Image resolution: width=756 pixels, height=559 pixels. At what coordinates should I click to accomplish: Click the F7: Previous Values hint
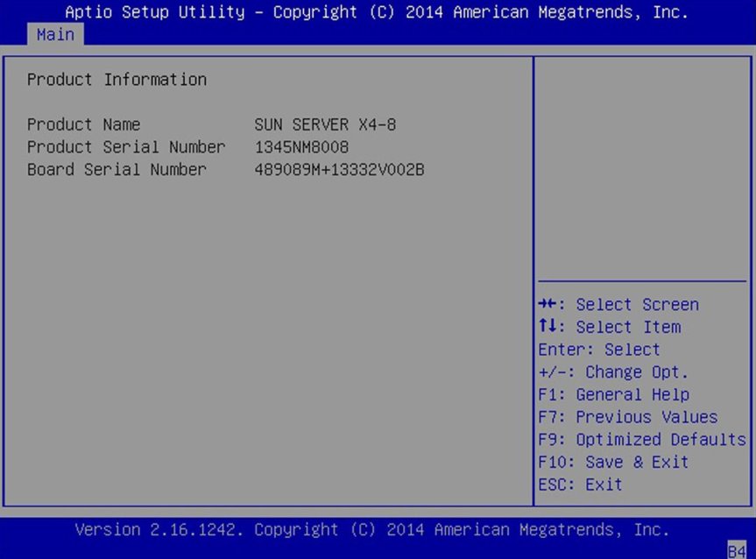pyautogui.click(x=628, y=417)
